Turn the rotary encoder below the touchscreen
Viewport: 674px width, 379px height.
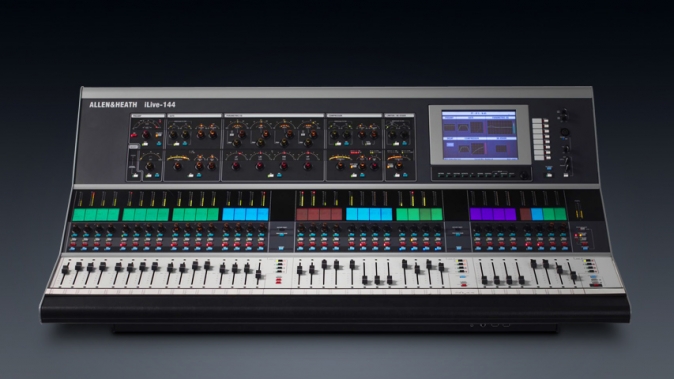pyautogui.click(x=524, y=175)
